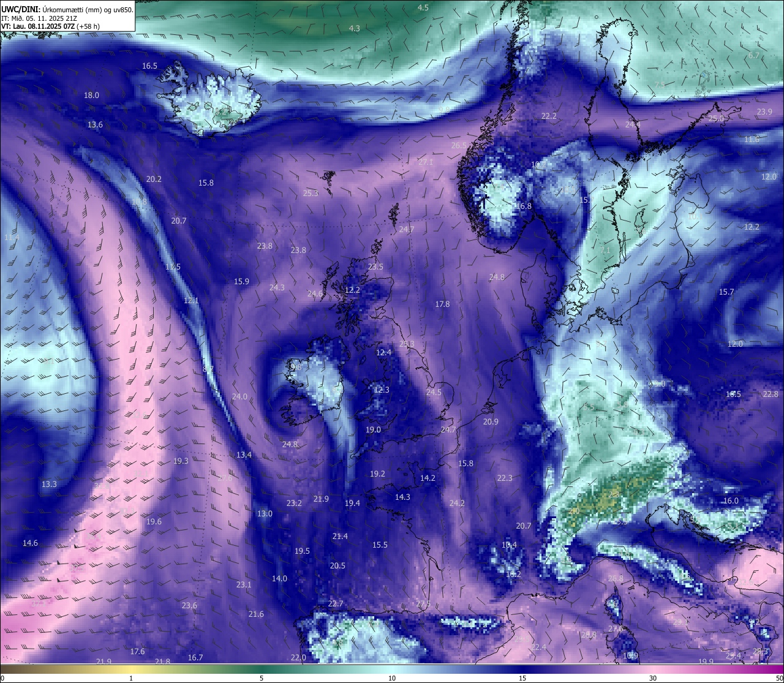Select the 23.5 value over Scotland
This screenshot has height=683, width=784.
375,267
